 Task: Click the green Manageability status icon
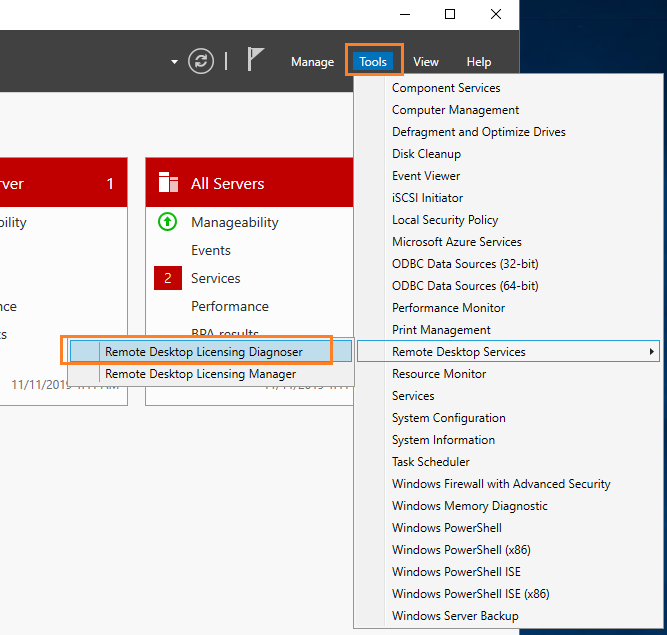168,222
